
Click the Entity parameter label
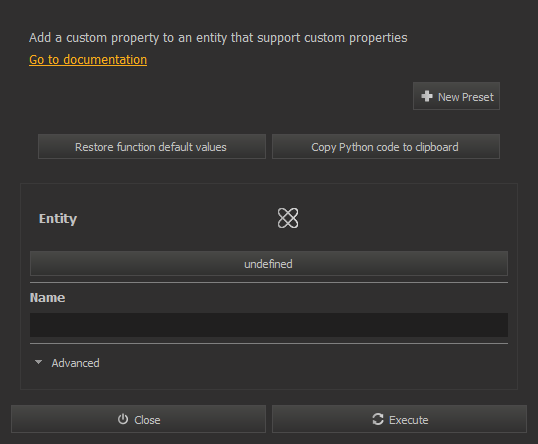[x=58, y=219]
